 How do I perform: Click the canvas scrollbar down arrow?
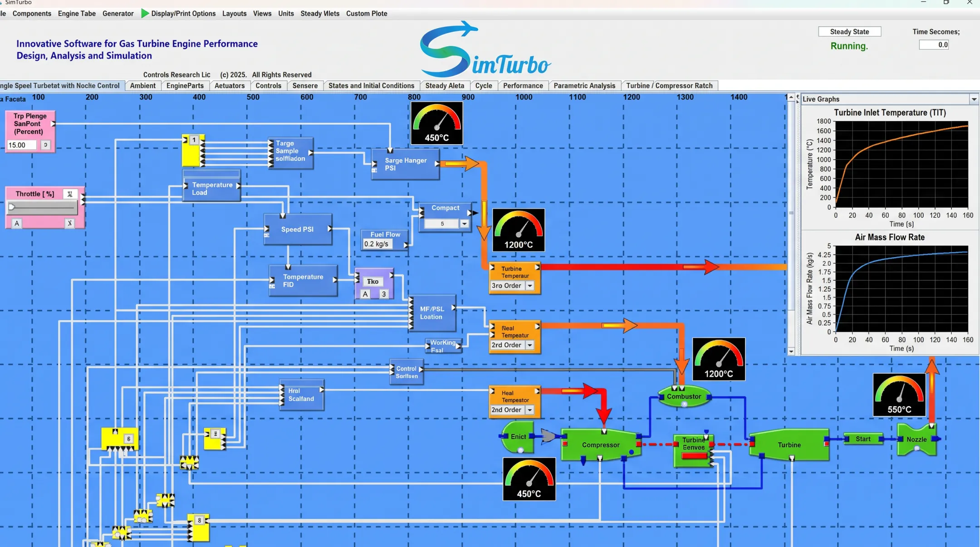pos(791,352)
